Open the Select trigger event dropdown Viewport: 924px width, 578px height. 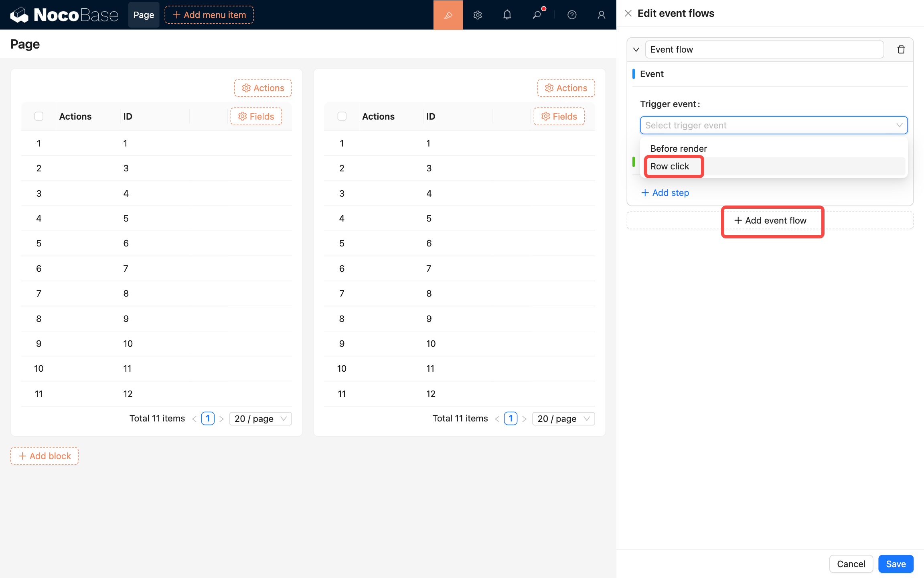click(x=773, y=125)
